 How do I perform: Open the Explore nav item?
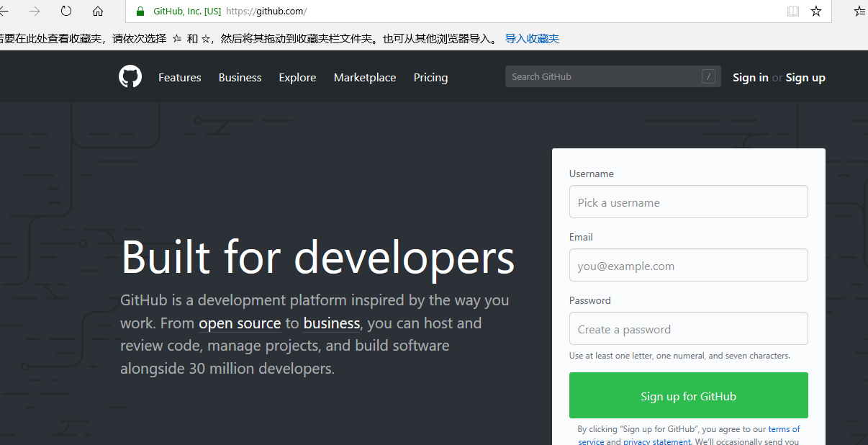point(297,77)
